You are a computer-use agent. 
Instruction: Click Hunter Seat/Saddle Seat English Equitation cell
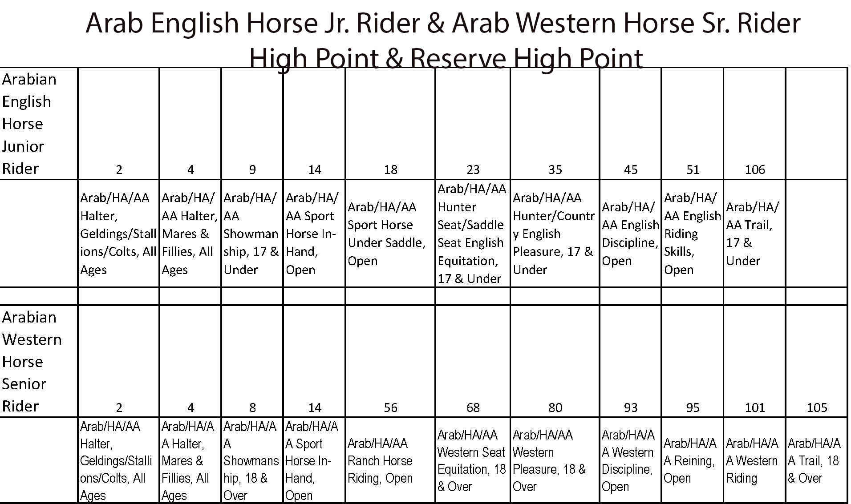[x=471, y=234]
